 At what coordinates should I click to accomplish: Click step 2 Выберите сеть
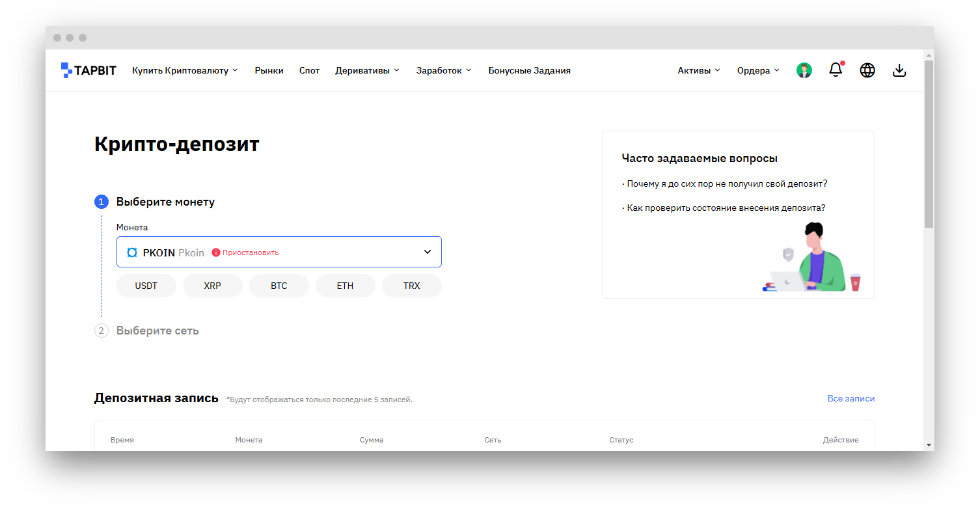pos(157,331)
